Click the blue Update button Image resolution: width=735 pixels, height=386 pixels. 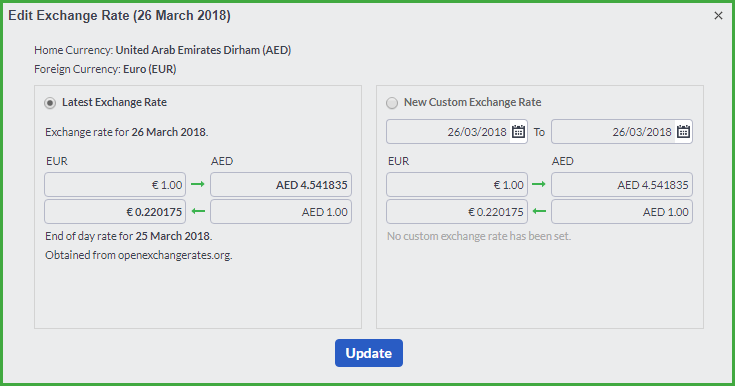[x=369, y=353]
